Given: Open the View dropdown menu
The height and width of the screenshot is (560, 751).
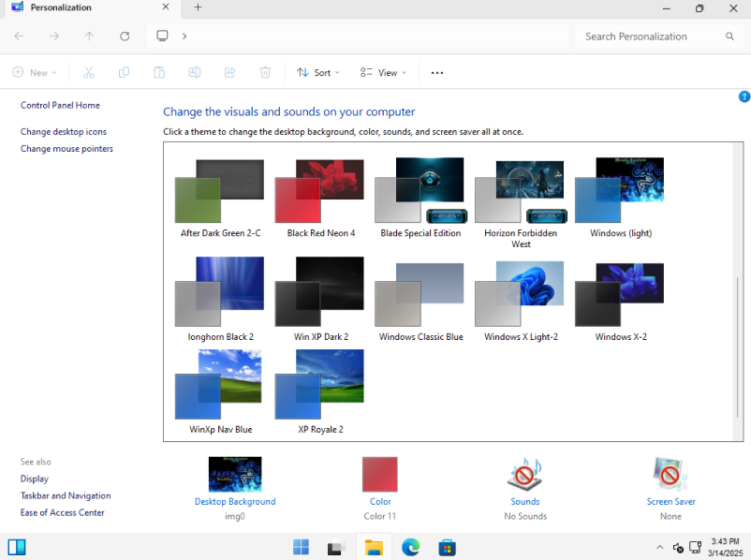Looking at the screenshot, I should 383,72.
